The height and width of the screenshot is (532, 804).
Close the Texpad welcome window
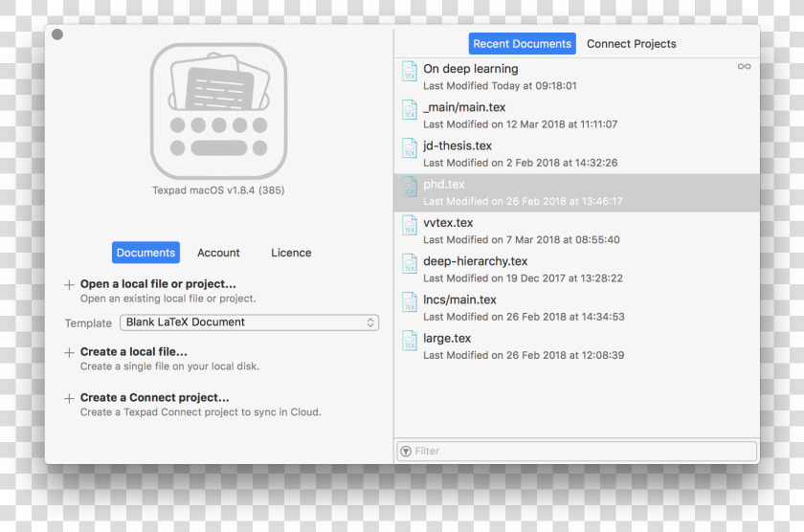pyautogui.click(x=57, y=34)
